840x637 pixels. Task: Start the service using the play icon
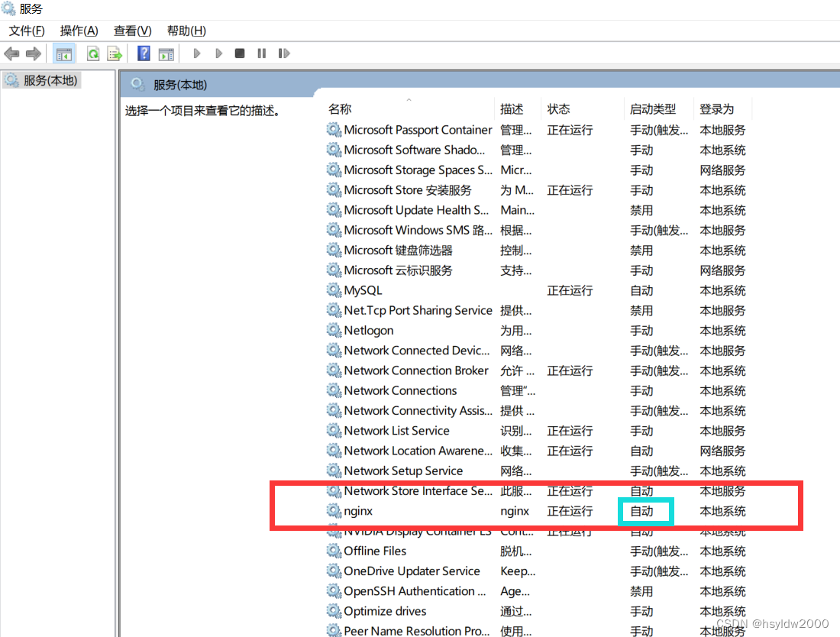(x=196, y=53)
